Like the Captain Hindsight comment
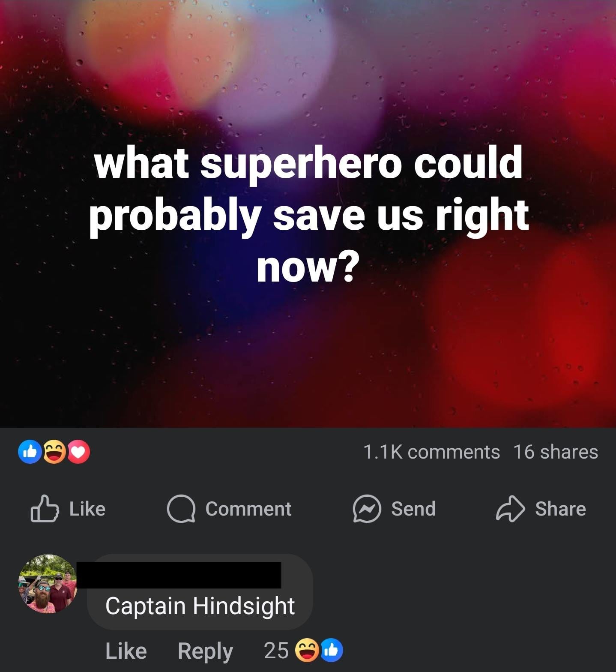616x672 pixels. click(x=126, y=651)
